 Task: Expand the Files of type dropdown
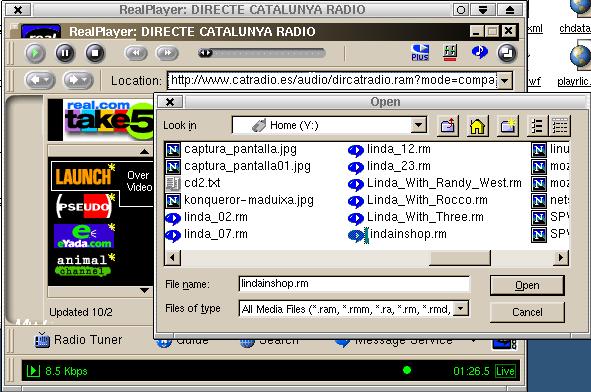pos(460,309)
